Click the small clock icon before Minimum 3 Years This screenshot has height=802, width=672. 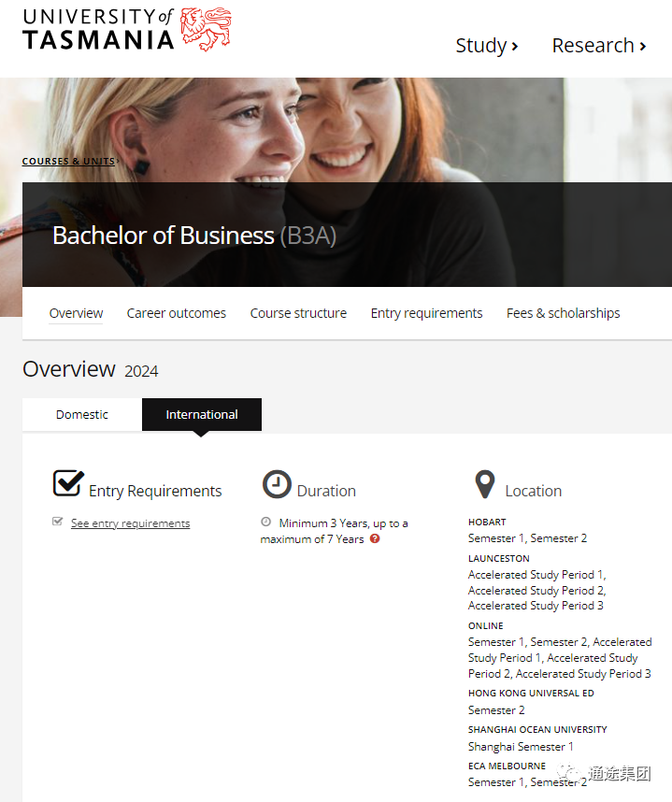click(266, 522)
